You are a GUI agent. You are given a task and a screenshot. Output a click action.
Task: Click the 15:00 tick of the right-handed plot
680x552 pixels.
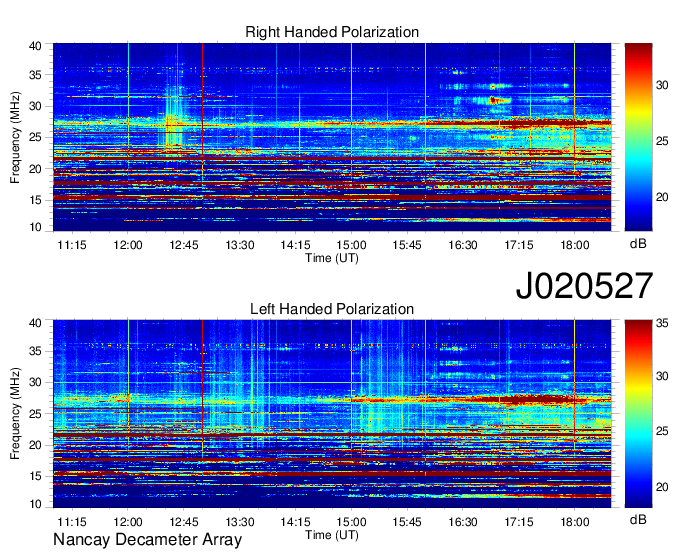click(351, 245)
